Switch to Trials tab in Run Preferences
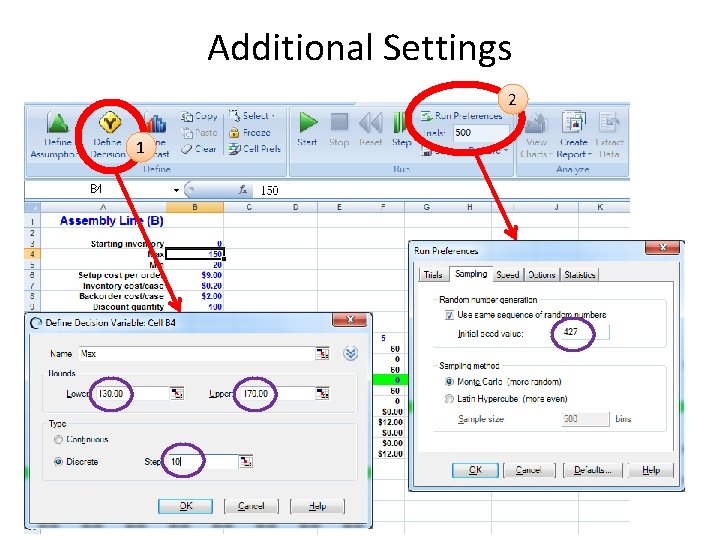Viewport: 720px width, 540px height. point(433,275)
